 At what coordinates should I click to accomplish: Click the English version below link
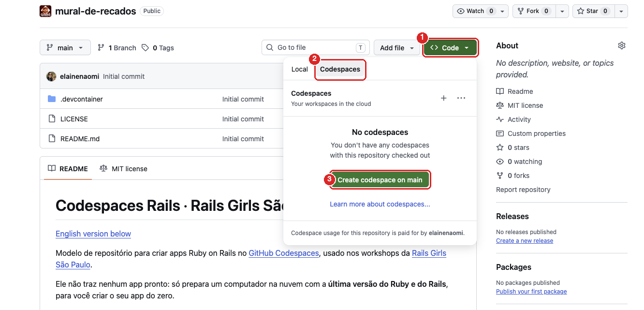point(93,234)
